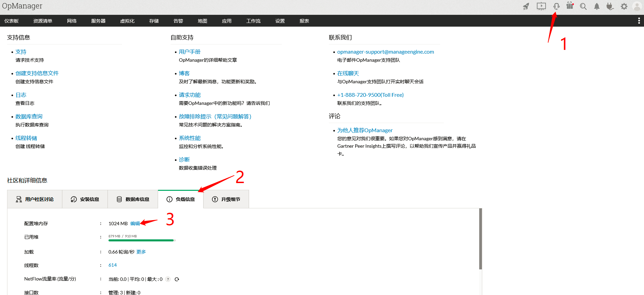
Task: Open the 存储 menu
Action: [x=154, y=21]
